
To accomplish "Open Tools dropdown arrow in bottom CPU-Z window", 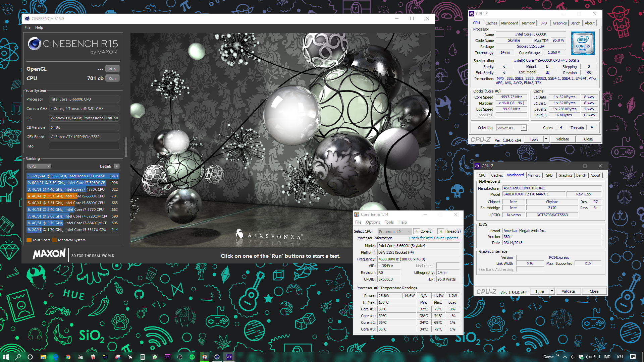I will [552, 292].
